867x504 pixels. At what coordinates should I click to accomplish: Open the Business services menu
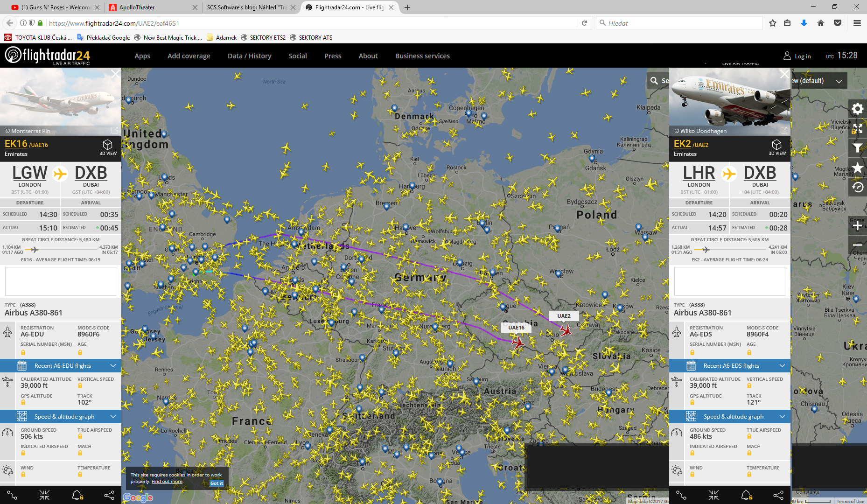point(422,56)
